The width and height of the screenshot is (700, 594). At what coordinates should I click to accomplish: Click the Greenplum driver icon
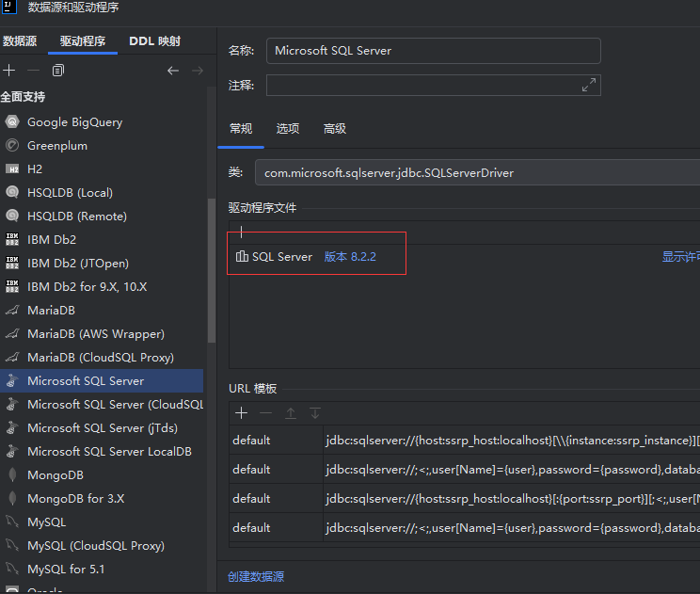click(12, 145)
